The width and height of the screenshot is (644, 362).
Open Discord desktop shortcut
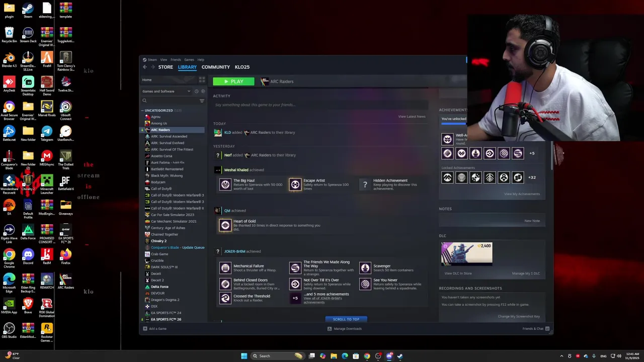point(28,257)
